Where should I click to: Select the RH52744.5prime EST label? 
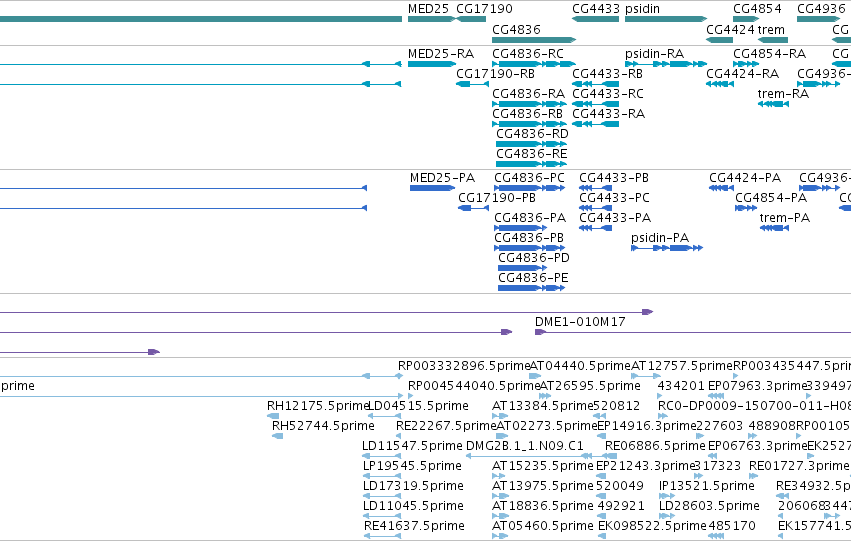pyautogui.click(x=323, y=427)
